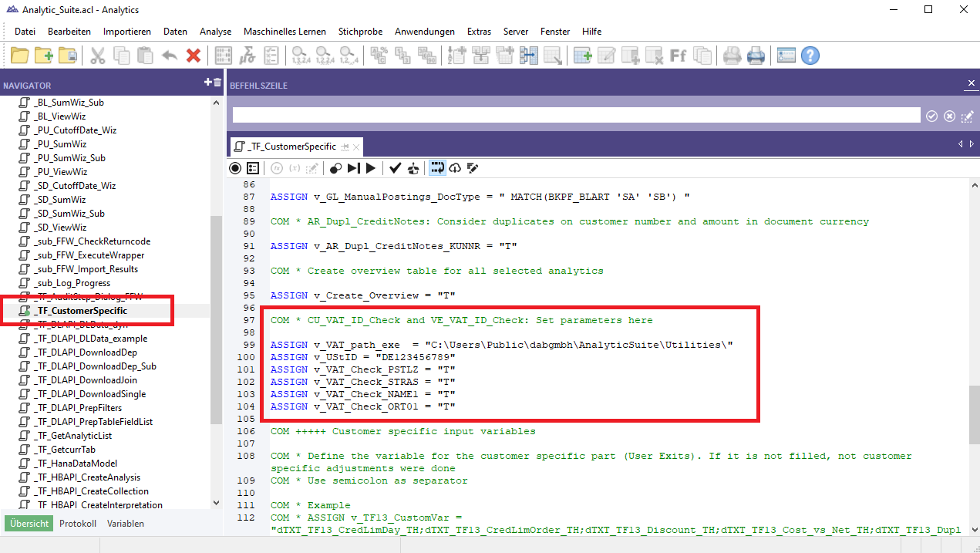Click the Cut scissors icon
The image size is (980, 553).
[98, 56]
